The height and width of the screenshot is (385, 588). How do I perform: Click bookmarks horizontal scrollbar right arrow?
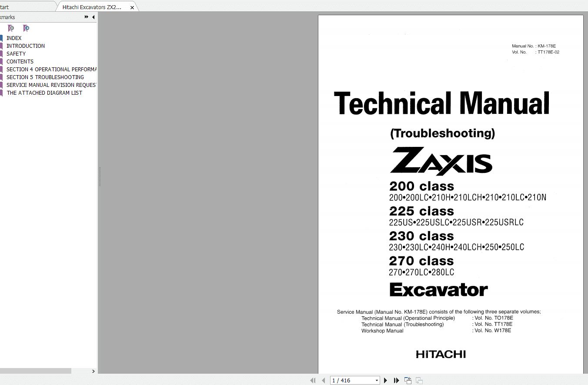pos(93,371)
